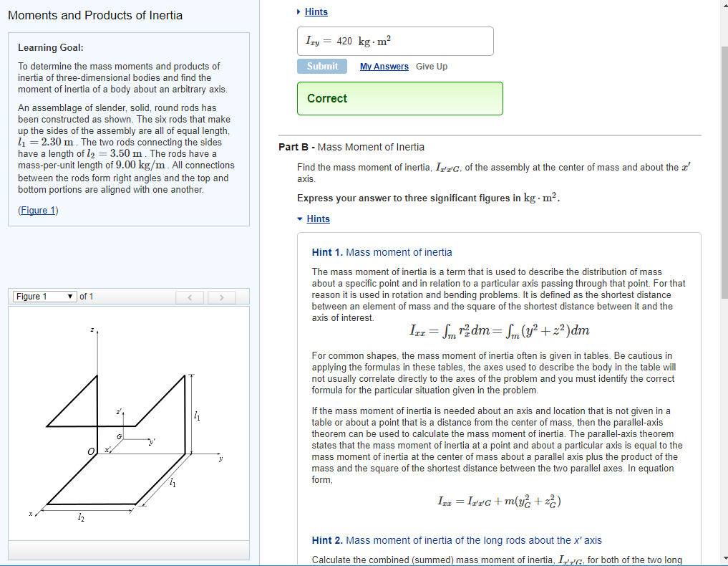Click the Correct feedback banner

pyautogui.click(x=399, y=98)
